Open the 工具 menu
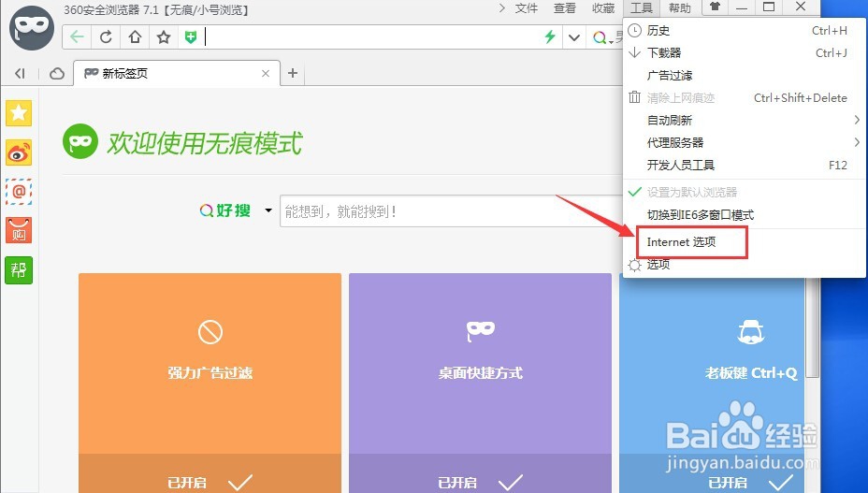 pyautogui.click(x=642, y=8)
